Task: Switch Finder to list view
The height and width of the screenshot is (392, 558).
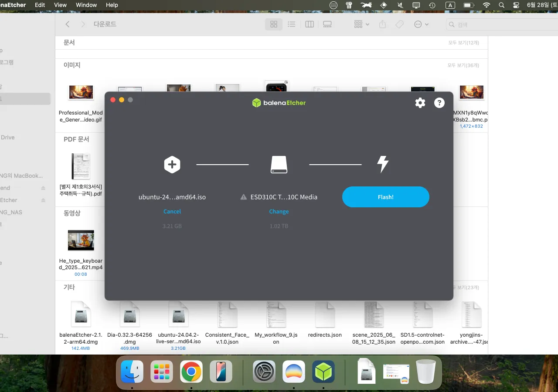Action: pyautogui.click(x=292, y=24)
